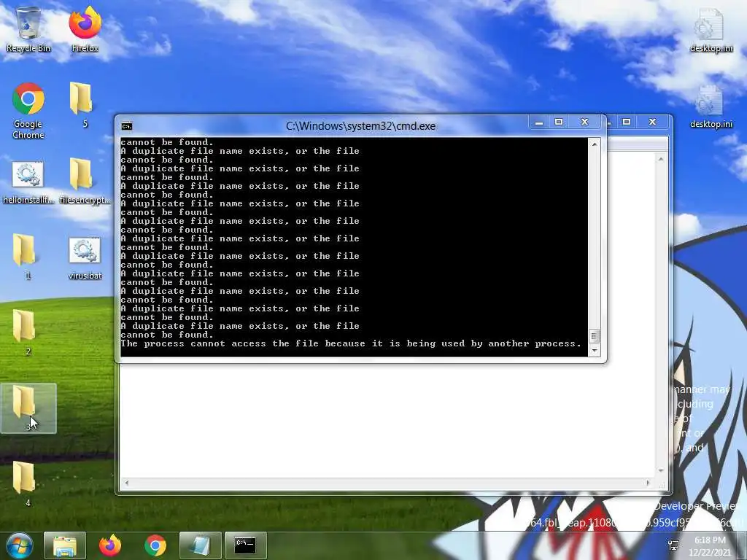Close the cmd.exe window

point(585,122)
